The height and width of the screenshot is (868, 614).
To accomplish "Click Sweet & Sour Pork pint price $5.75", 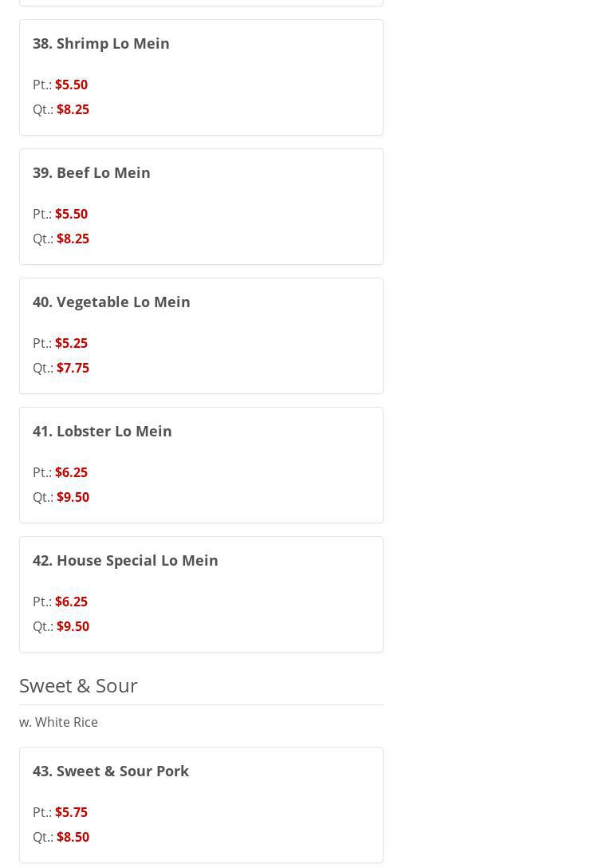I will pos(71,812).
